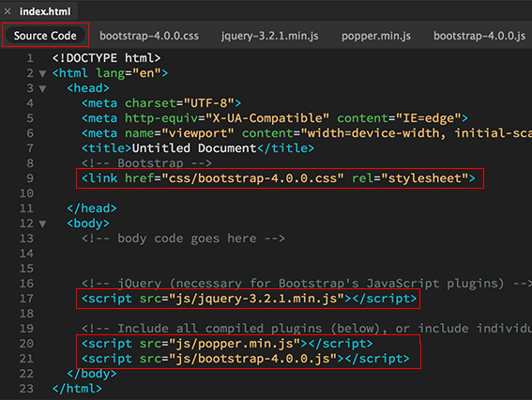Open related file bootstrap-4.0.0.js

pos(479,36)
